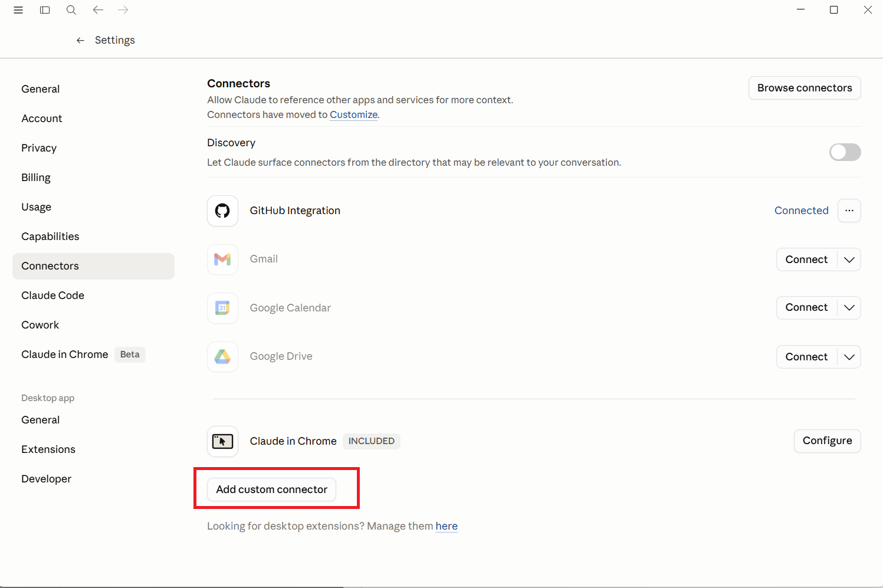883x588 pixels.
Task: Open the Billing settings section
Action: (x=93, y=178)
